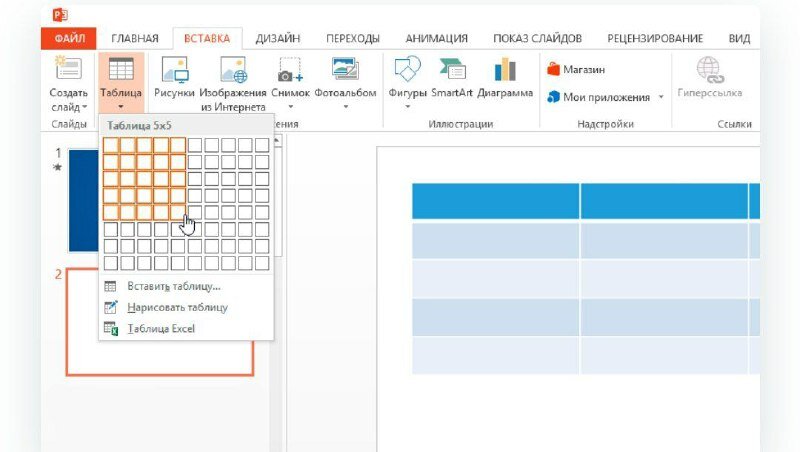Open Изображения из Интернета
Viewport: 800px width, 452px height.
point(233,84)
